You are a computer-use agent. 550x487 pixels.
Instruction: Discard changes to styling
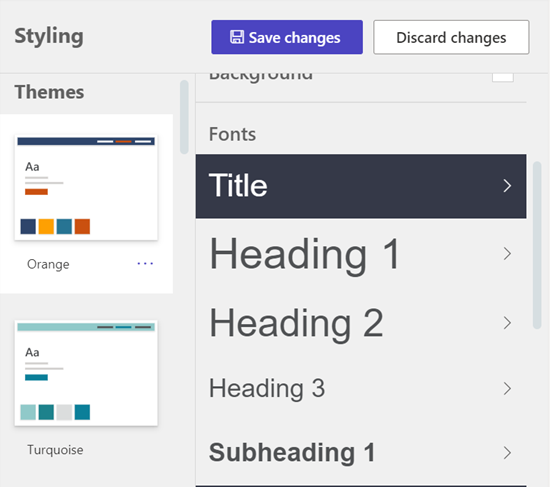pyautogui.click(x=451, y=37)
